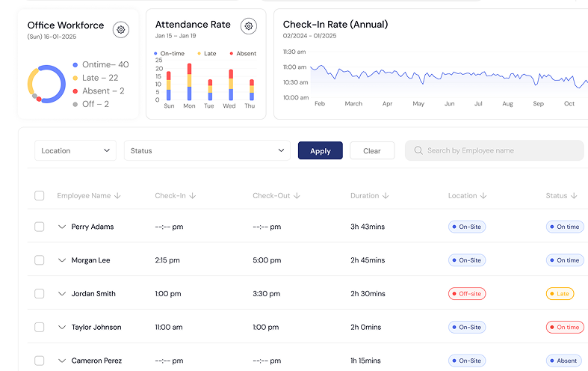Click the name Jordan Smith
Viewport: 588px width, 371px height.
pyautogui.click(x=93, y=294)
